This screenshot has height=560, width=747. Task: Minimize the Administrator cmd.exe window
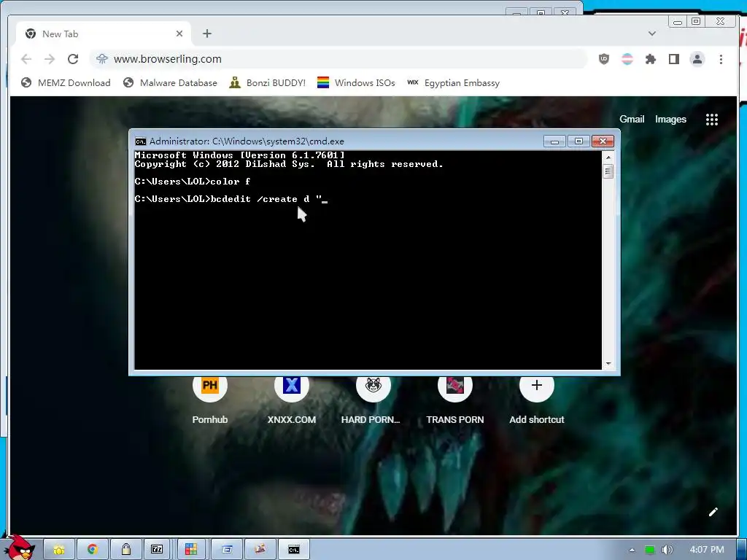point(554,141)
